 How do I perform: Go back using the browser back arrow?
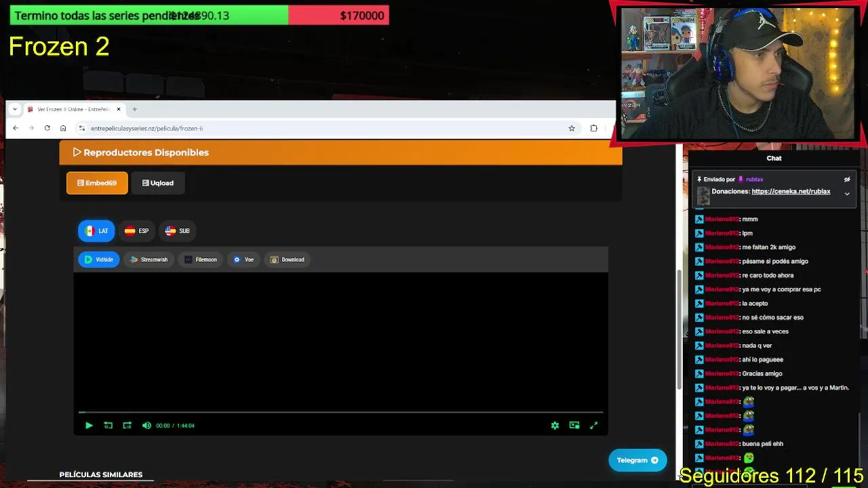(16, 128)
